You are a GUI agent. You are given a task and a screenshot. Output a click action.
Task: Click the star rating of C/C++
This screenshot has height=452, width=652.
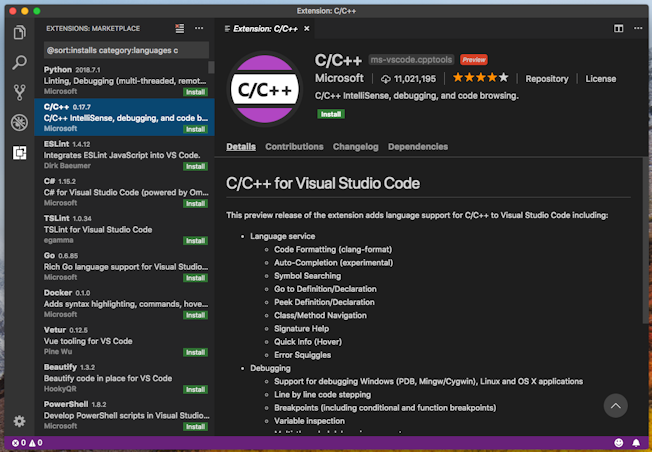[480, 78]
